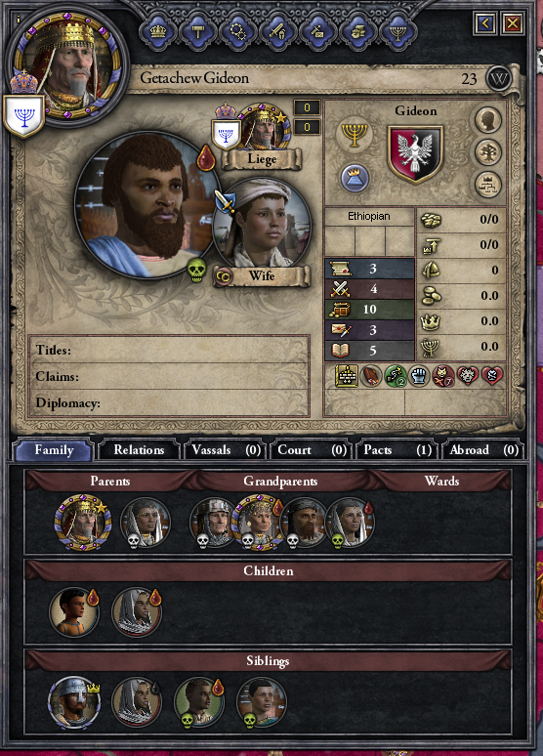Click the Gideon dynasty coat of arms

coord(415,154)
